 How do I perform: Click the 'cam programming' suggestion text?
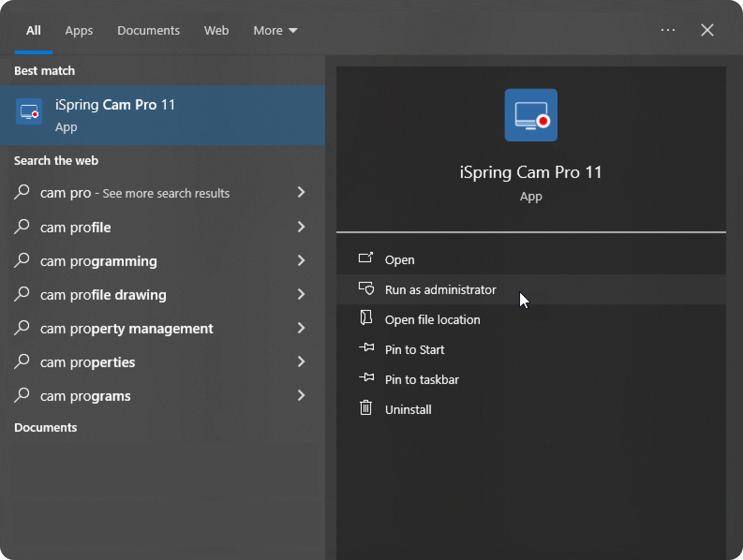pyautogui.click(x=98, y=261)
